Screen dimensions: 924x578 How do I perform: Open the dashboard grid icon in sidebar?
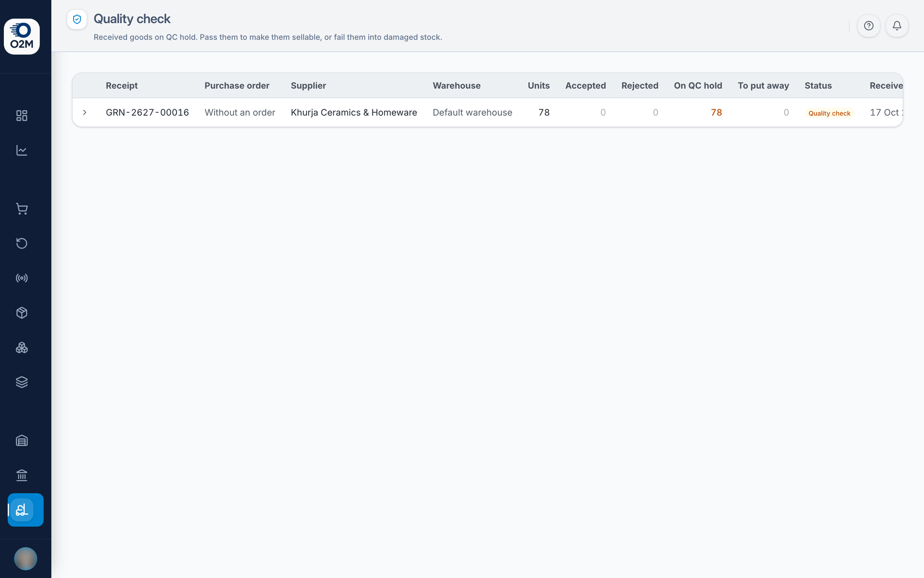pos(22,116)
